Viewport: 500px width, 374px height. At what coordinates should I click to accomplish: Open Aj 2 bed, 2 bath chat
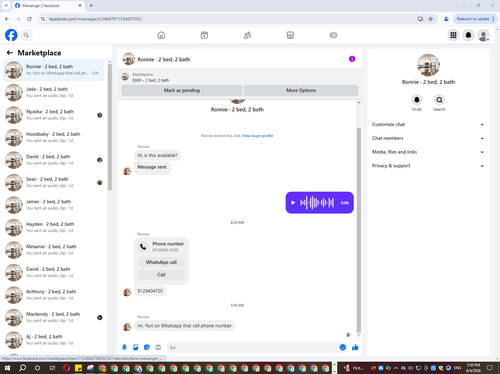click(x=54, y=340)
